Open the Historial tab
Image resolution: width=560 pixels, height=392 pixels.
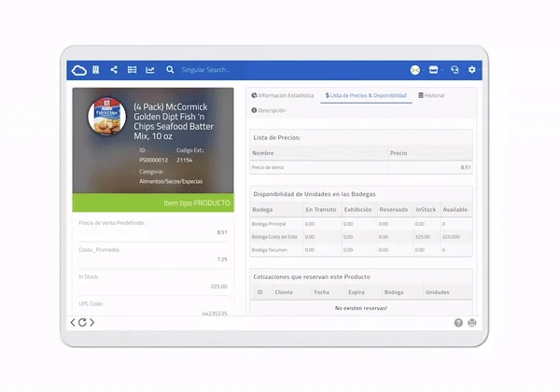431,95
